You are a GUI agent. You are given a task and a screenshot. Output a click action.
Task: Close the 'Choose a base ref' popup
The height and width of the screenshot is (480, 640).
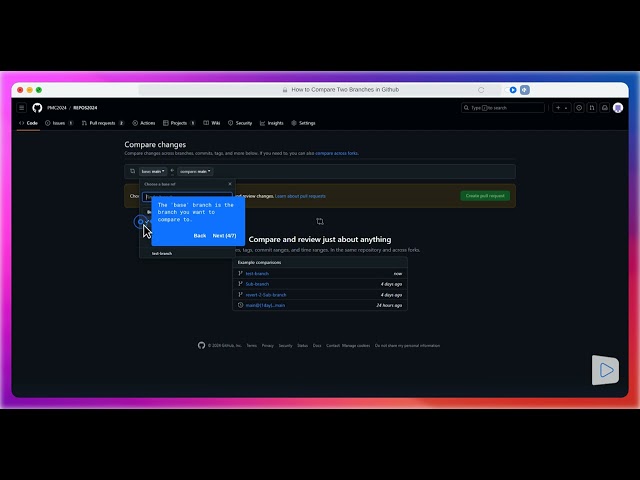[230, 184]
